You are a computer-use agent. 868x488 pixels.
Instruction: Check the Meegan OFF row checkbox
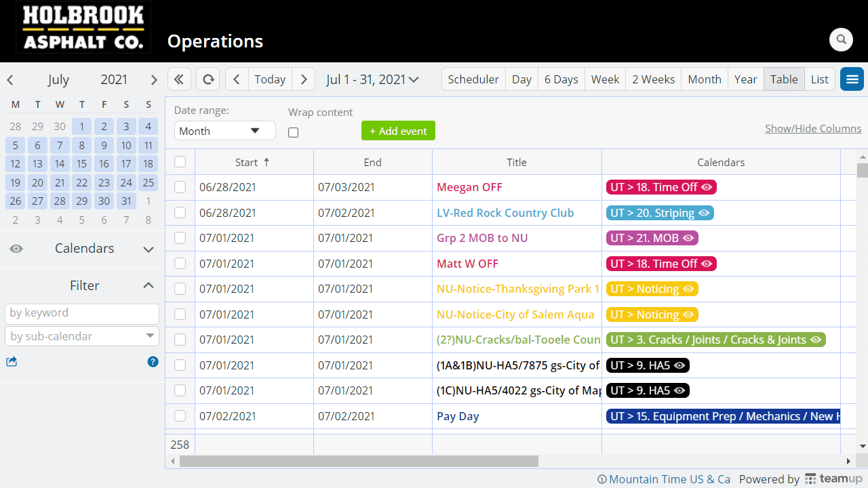pyautogui.click(x=180, y=187)
